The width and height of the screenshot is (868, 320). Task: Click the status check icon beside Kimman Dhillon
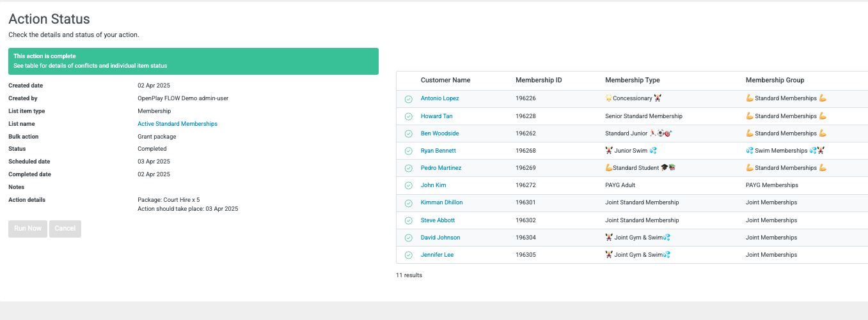pos(408,203)
